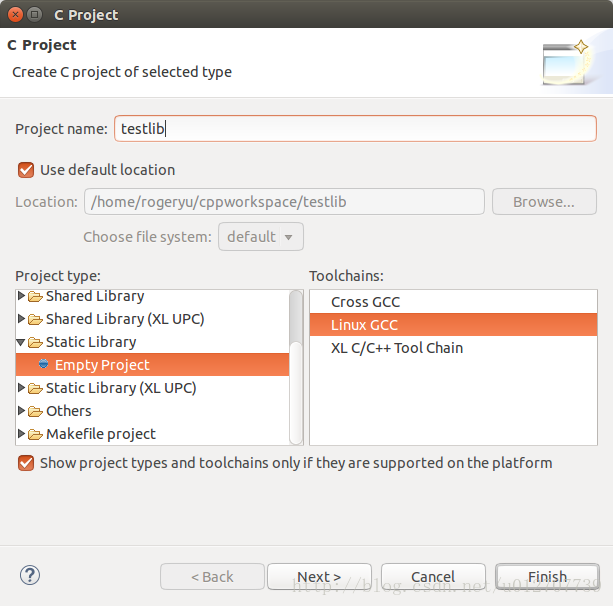Select Shared Library (XL UPC) label
The image size is (613, 606).
pyautogui.click(x=125, y=319)
